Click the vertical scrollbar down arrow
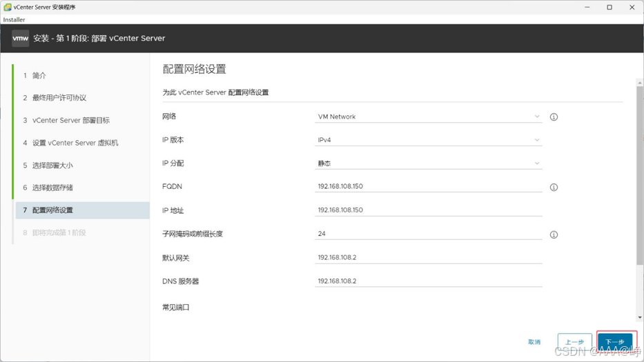Screen dimensions: 644x362 tap(640, 317)
